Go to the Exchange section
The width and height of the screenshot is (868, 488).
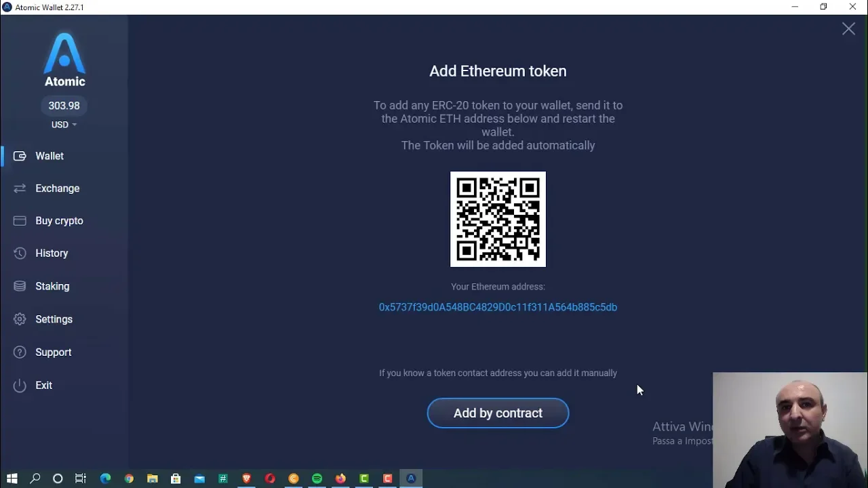pos(58,188)
